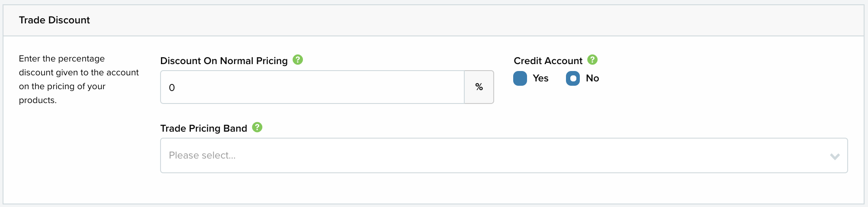Click the Trade Discount section heading
The image size is (868, 207).
[55, 20]
